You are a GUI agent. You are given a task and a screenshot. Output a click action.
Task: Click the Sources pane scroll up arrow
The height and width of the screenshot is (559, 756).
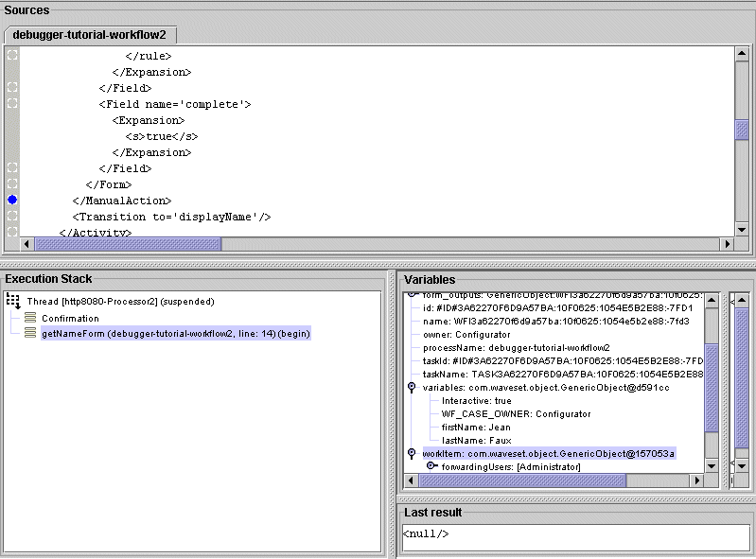(x=742, y=54)
